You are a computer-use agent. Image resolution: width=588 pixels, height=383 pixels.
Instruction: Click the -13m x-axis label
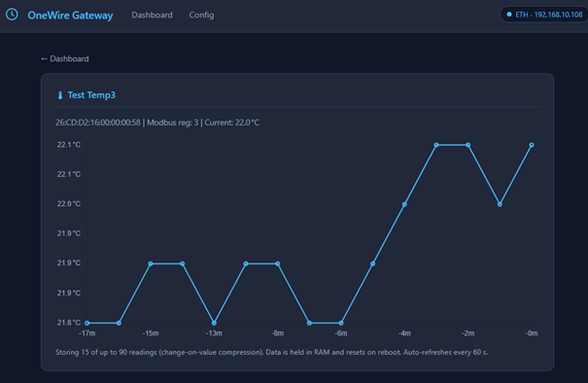pyautogui.click(x=214, y=333)
